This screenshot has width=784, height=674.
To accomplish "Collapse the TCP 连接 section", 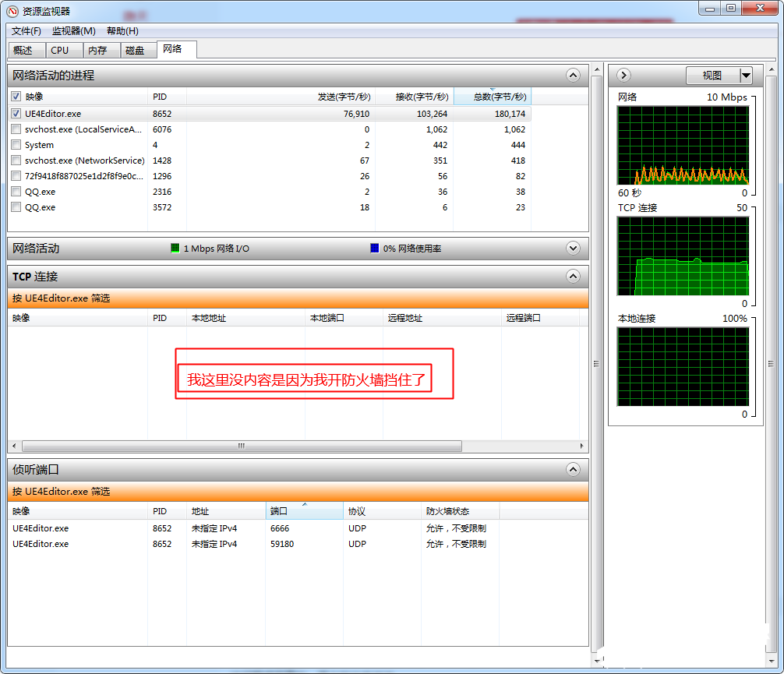I will coord(573,276).
